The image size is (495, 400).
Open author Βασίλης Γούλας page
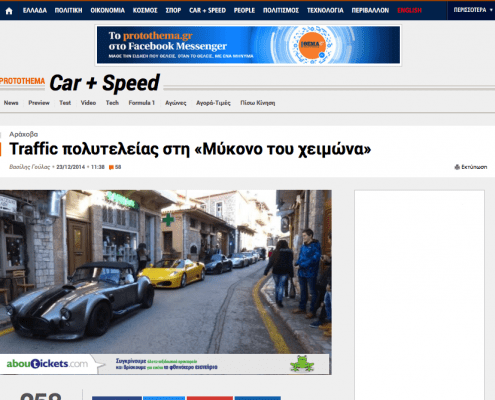[29, 167]
